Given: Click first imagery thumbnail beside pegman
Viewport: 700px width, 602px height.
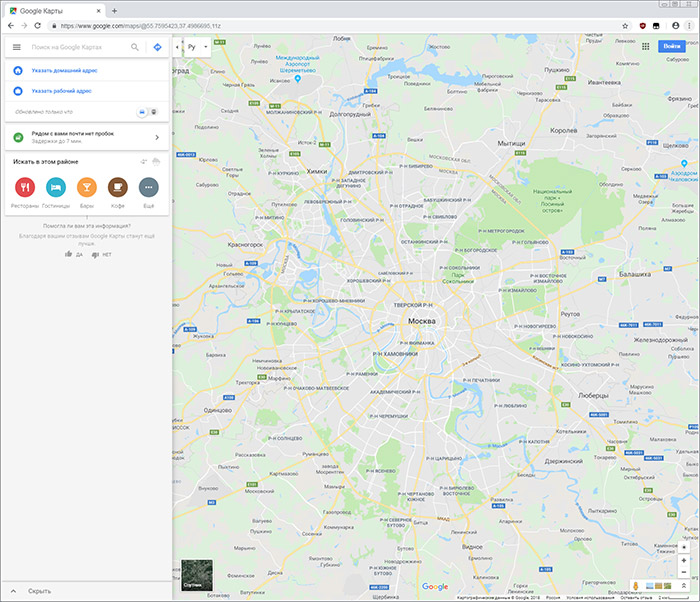Looking at the screenshot, I should (x=650, y=586).
